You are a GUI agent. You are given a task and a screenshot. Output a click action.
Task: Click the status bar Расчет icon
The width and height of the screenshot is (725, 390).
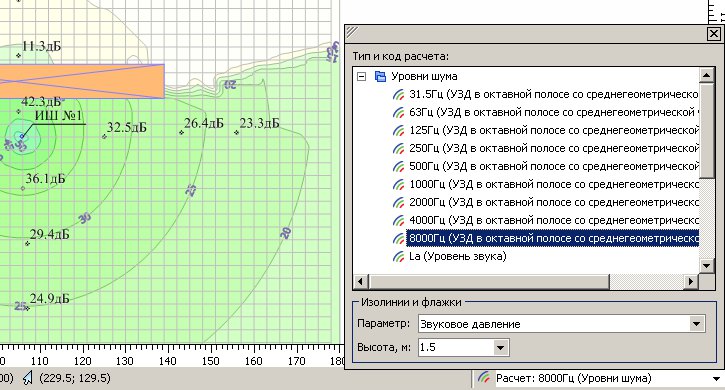click(484, 378)
